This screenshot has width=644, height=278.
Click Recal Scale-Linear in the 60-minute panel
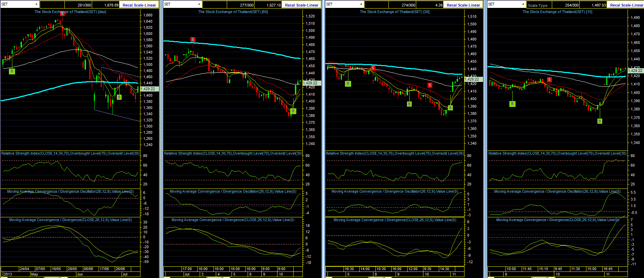click(x=301, y=5)
